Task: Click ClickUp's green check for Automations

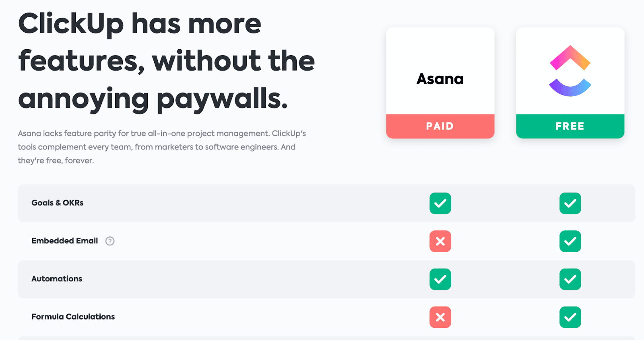Action: pos(570,279)
